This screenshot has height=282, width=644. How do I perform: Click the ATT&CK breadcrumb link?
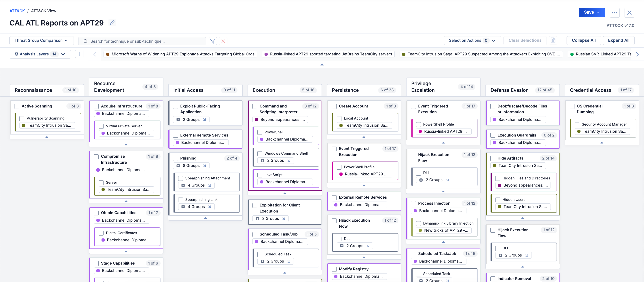[17, 11]
